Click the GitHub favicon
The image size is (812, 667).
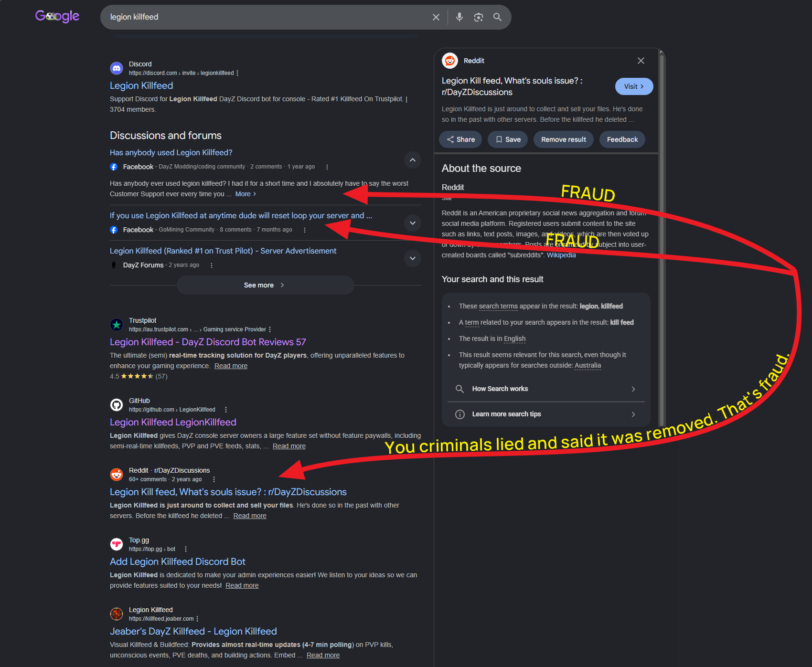coord(117,405)
